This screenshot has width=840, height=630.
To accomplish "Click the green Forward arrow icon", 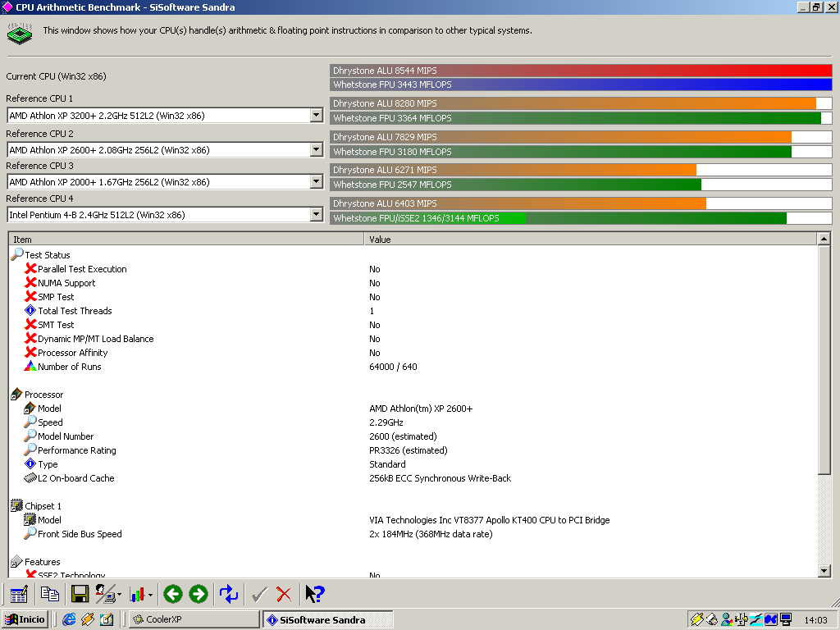I will (x=199, y=595).
